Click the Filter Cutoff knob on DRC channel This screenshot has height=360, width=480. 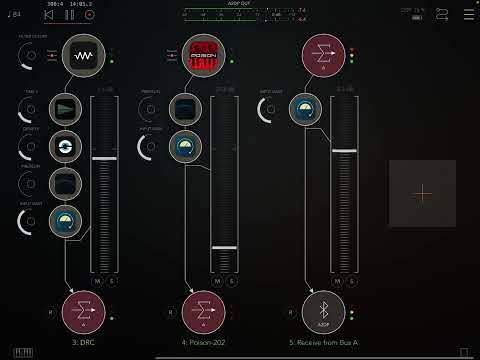(31, 56)
